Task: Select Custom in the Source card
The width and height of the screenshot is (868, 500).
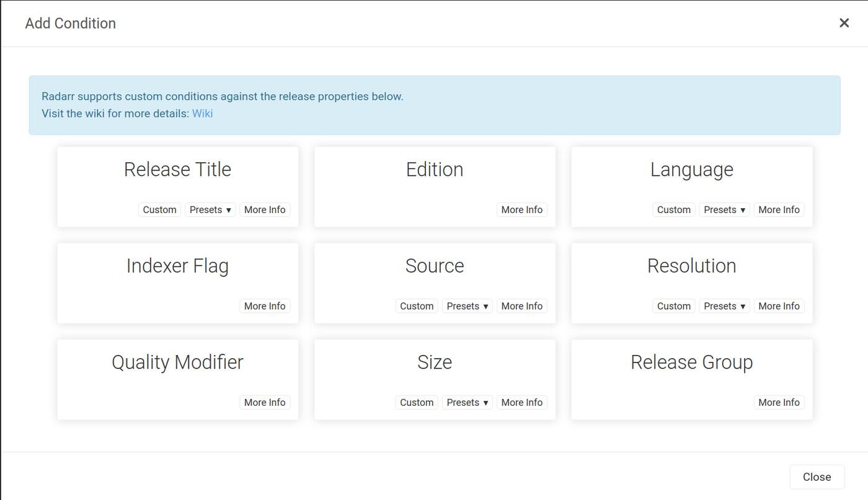Action: [417, 306]
